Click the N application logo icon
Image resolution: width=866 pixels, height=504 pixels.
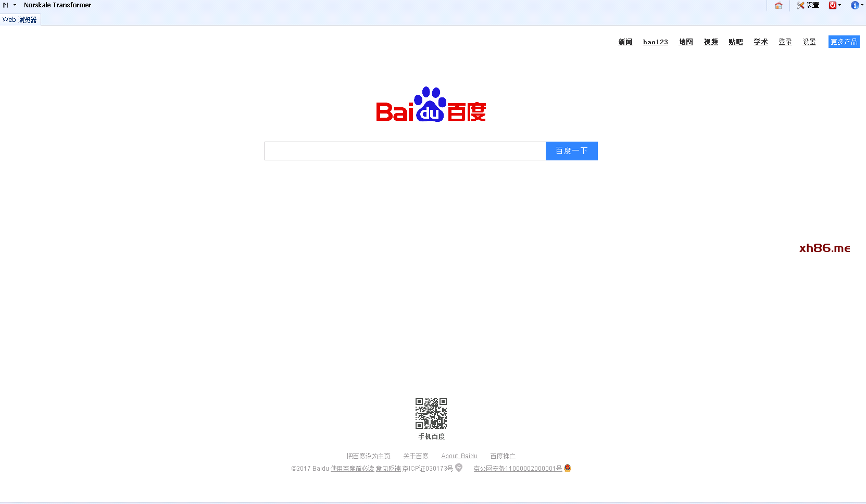tap(6, 5)
